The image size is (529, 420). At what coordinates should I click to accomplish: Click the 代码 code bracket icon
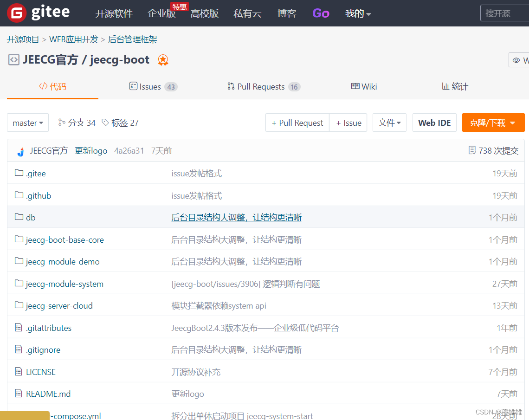[43, 86]
